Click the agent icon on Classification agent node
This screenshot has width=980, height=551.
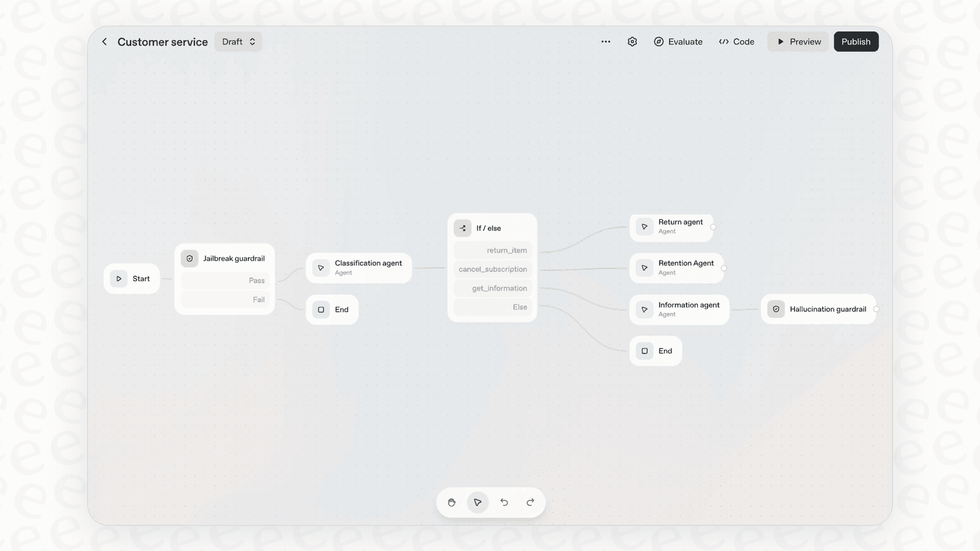pyautogui.click(x=321, y=268)
